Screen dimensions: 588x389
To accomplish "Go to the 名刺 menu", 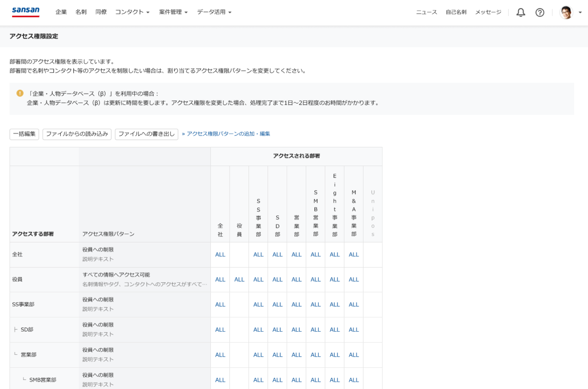I will point(81,12).
